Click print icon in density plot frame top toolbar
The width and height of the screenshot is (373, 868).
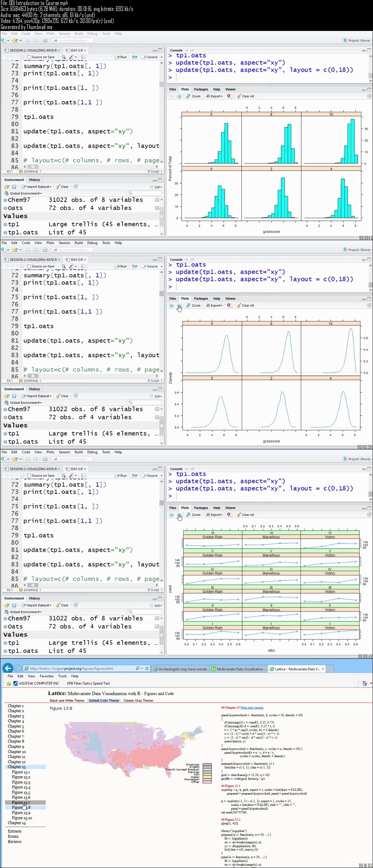pos(45,250)
